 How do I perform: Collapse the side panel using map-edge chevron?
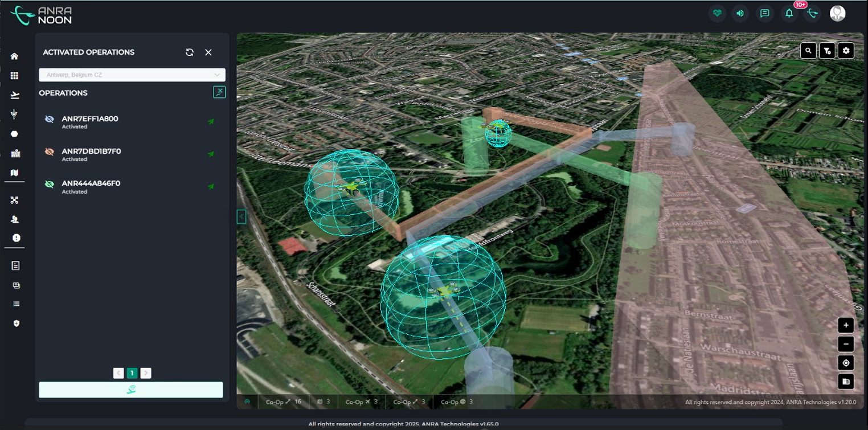coord(241,216)
